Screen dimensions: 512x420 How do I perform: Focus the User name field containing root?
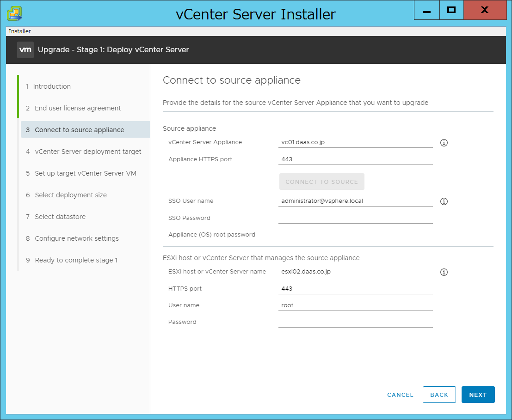pyautogui.click(x=356, y=305)
